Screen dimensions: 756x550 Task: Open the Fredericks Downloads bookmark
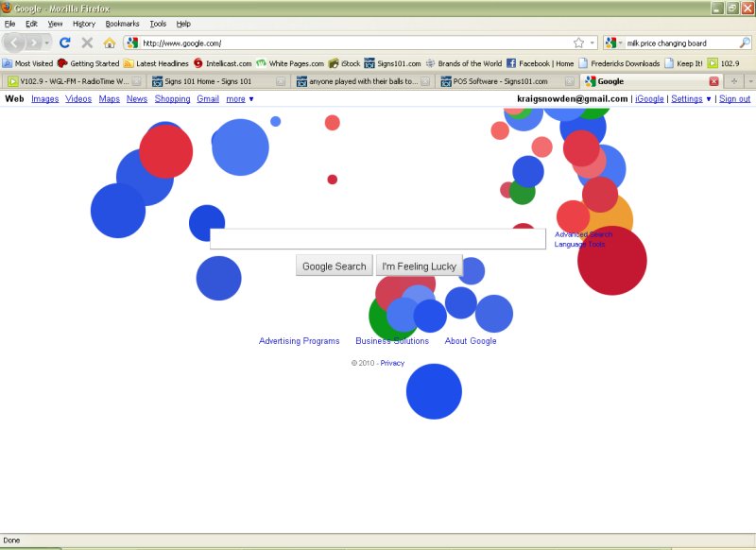pyautogui.click(x=619, y=63)
